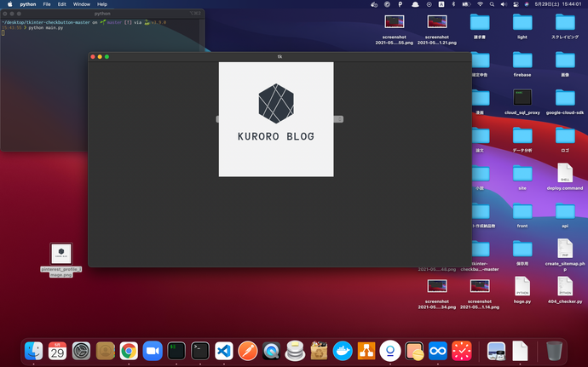The height and width of the screenshot is (367, 588).
Task: Open the volume control in menu bar
Action: [x=504, y=4]
